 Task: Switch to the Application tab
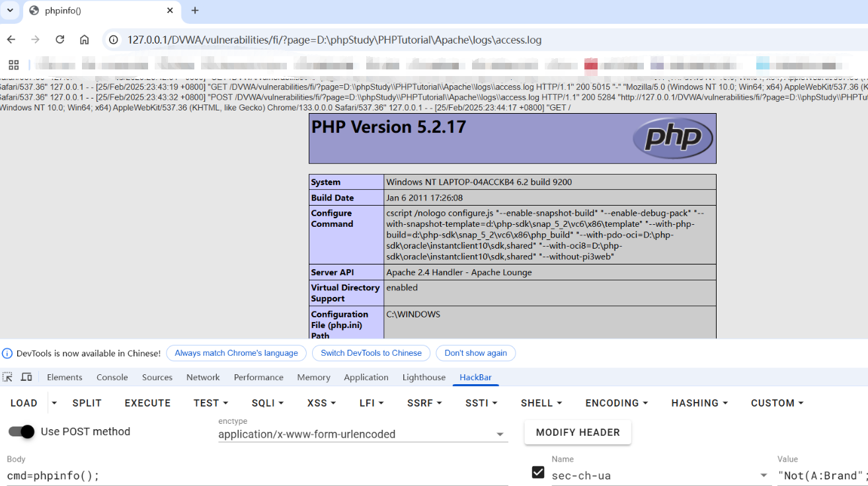[x=366, y=377]
